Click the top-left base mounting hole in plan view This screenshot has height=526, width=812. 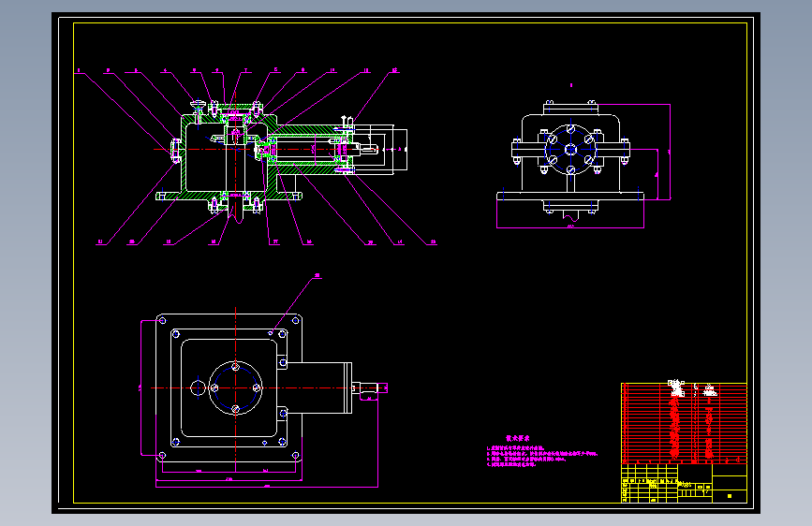162,321
